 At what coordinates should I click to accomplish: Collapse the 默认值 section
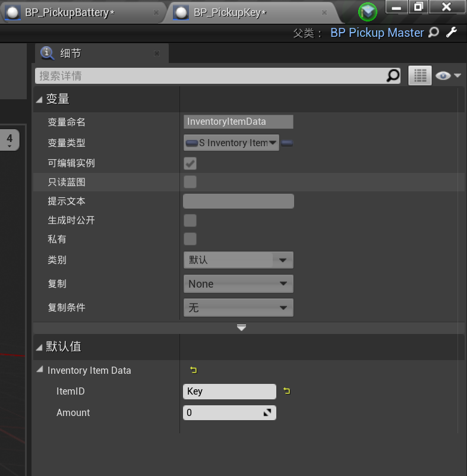point(39,348)
